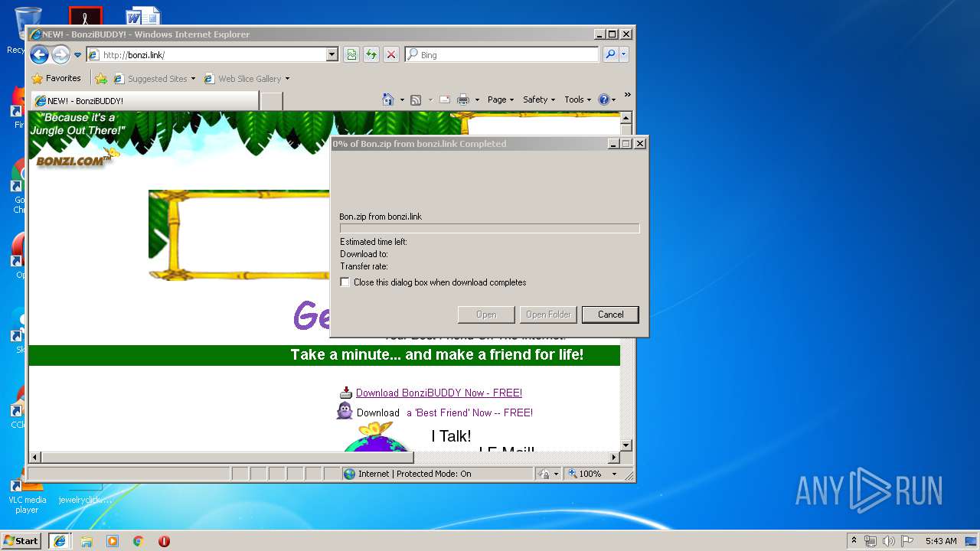This screenshot has width=980, height=551.
Task: Click the vertical scrollbar down arrow
Action: 626,445
